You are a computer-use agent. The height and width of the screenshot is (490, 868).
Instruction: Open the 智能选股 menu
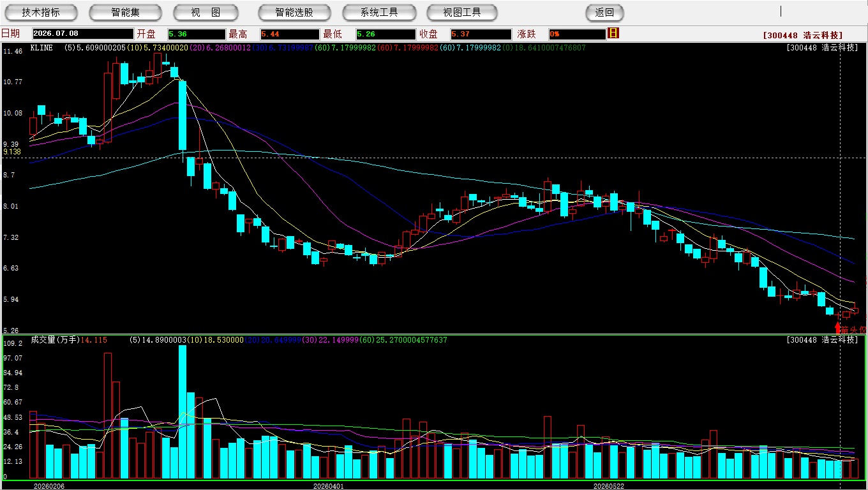294,12
